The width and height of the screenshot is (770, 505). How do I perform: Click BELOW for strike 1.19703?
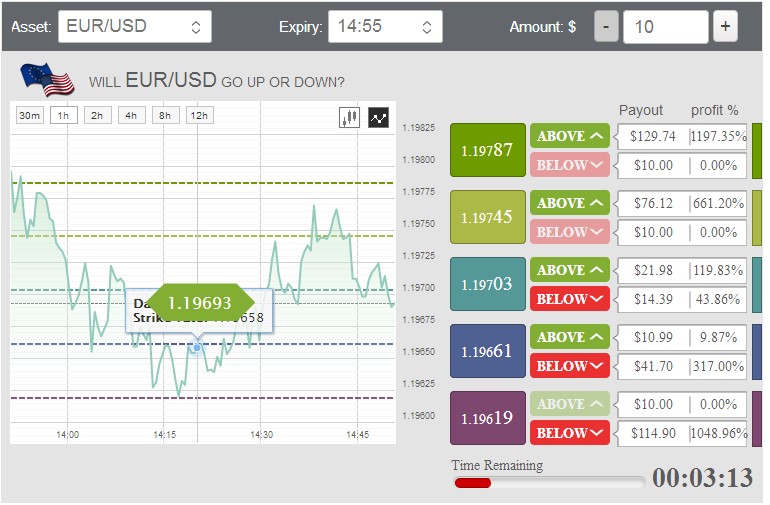click(x=570, y=299)
